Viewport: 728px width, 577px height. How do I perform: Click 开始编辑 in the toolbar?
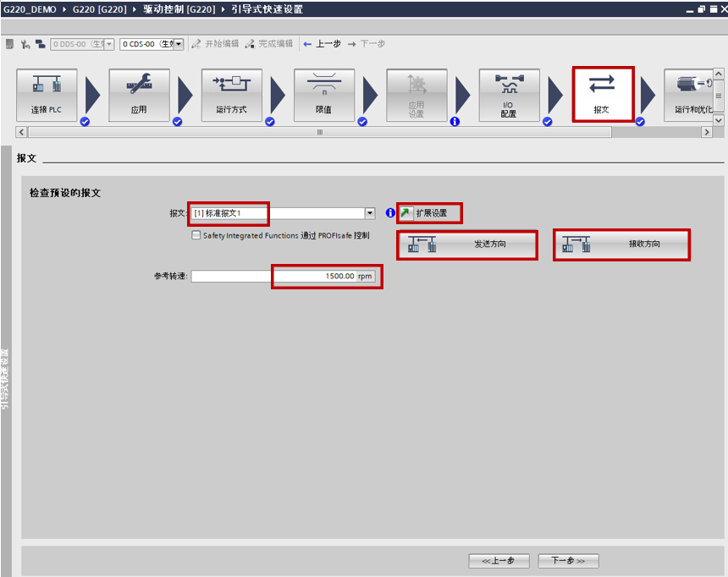(215, 44)
